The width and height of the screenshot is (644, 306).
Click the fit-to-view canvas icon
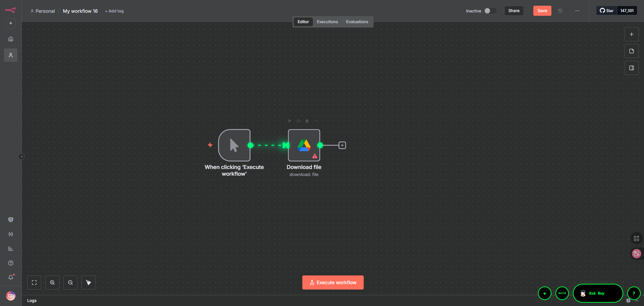coord(34,282)
